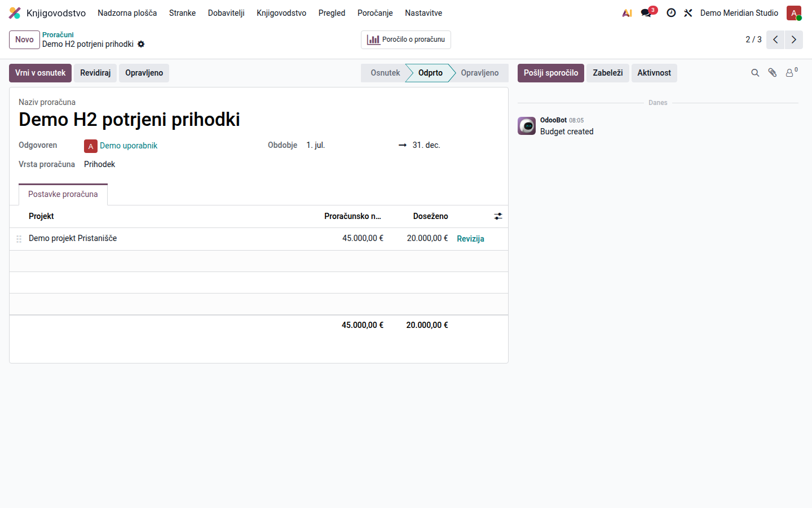The width and height of the screenshot is (812, 508).
Task: Open the conversations icon with 3 notifications
Action: (647, 12)
